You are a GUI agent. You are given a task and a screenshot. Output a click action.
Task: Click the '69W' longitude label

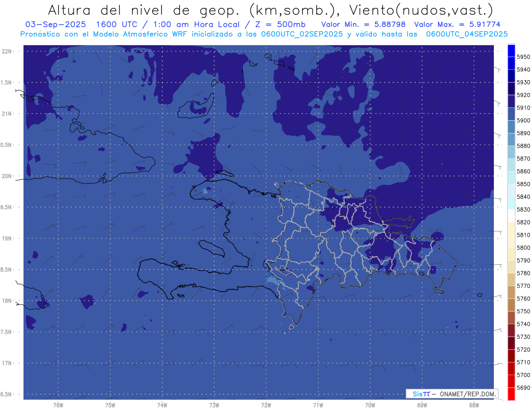tap(422, 405)
